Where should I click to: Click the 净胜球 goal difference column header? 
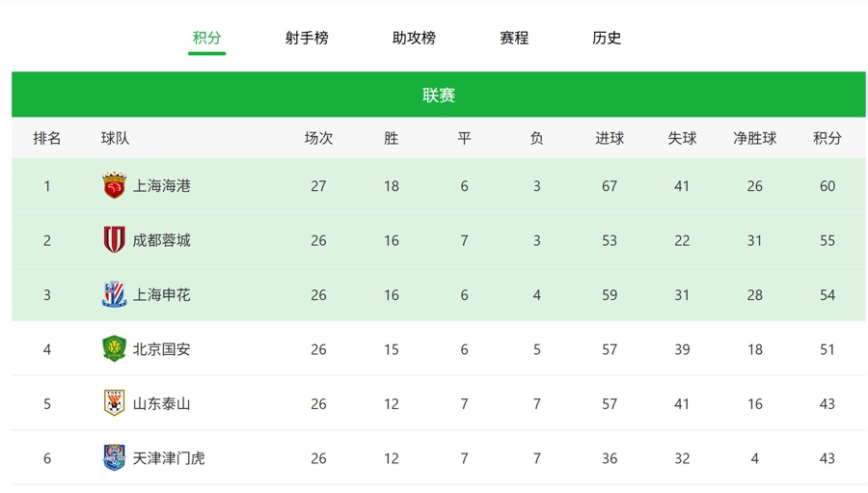(754, 138)
